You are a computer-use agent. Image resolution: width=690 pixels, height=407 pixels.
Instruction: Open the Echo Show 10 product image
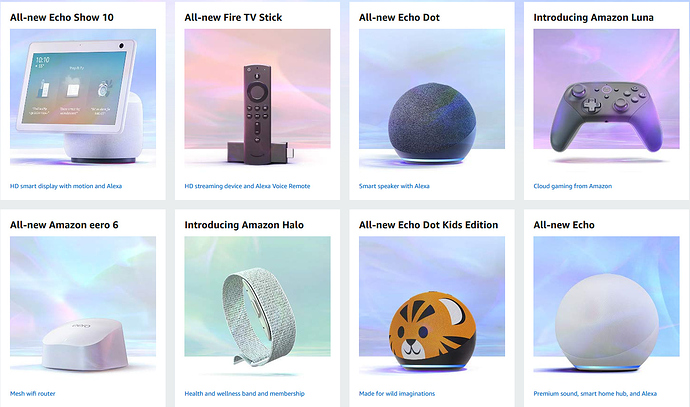point(83,99)
